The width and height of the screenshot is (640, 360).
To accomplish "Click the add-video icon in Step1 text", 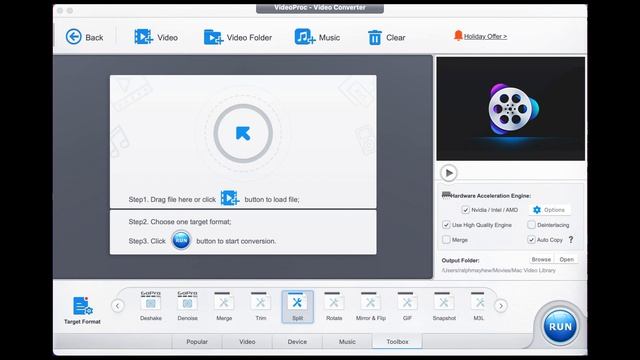I will pyautogui.click(x=230, y=198).
